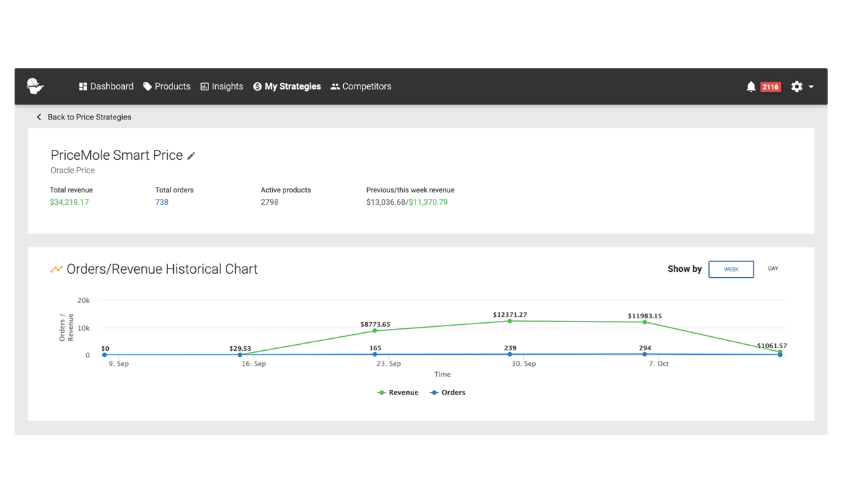Image resolution: width=843 pixels, height=504 pixels.
Task: Click the Products tag icon
Action: tap(147, 87)
